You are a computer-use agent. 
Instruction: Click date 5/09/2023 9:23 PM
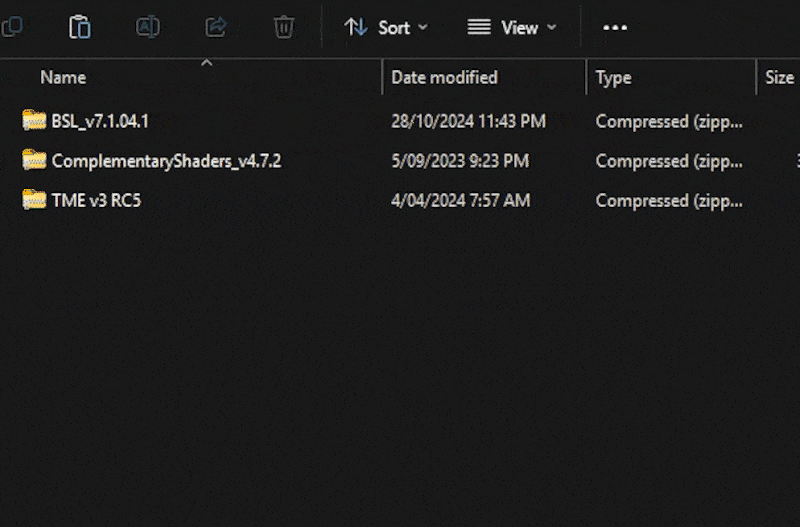(460, 161)
